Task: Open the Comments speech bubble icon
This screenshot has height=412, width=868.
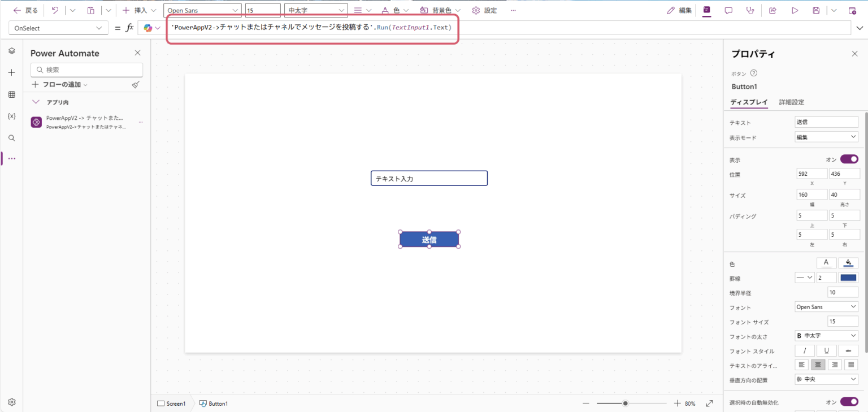Action: [x=728, y=10]
